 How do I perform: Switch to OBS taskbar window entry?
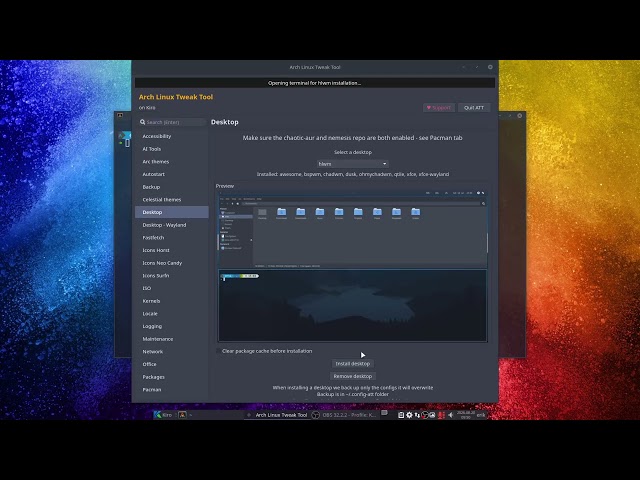pos(344,415)
